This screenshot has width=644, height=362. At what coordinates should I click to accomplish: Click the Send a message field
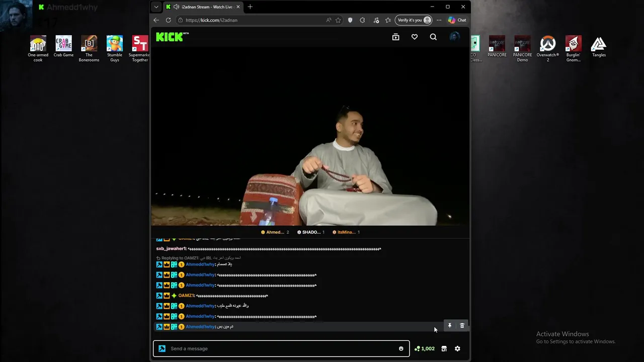click(281, 348)
